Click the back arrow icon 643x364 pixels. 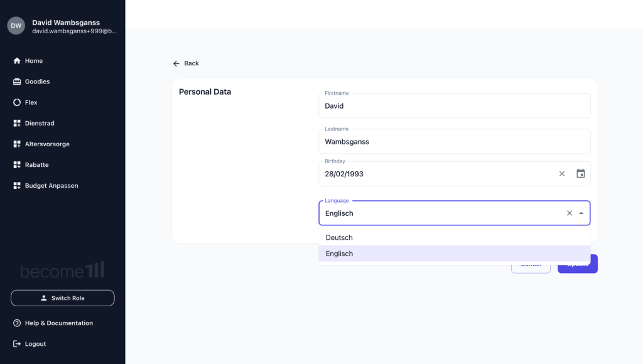coord(176,63)
